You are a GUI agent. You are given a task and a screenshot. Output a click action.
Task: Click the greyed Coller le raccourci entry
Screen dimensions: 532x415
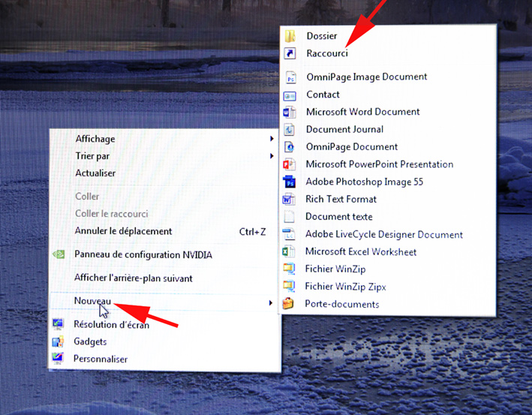[163, 213]
